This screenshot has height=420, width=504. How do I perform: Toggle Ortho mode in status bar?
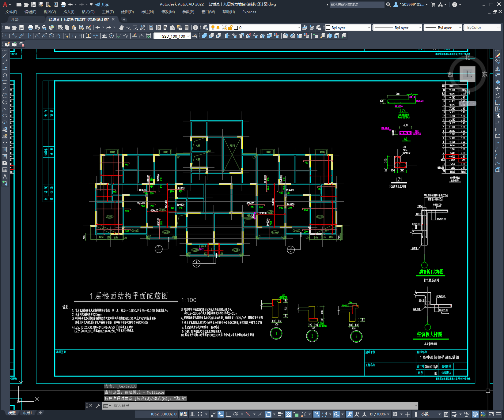pyautogui.click(x=228, y=414)
